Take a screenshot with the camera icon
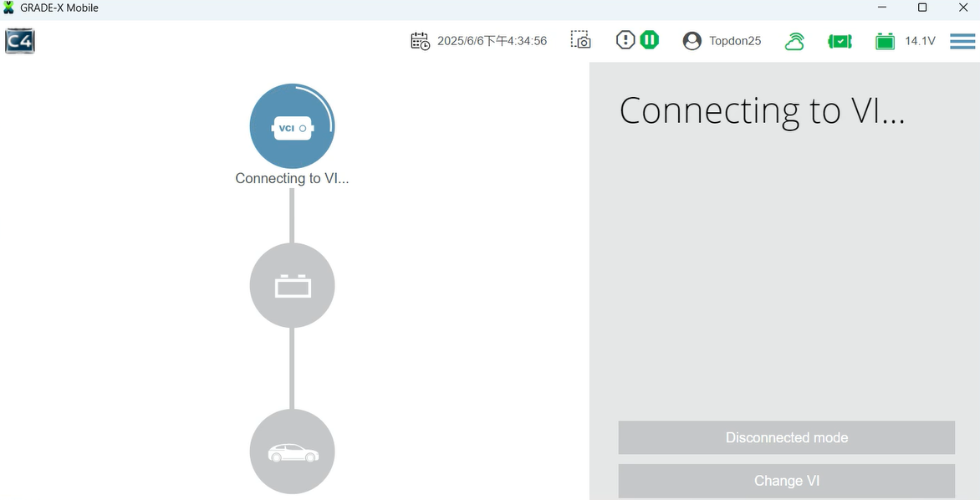This screenshot has height=500, width=980. (581, 40)
